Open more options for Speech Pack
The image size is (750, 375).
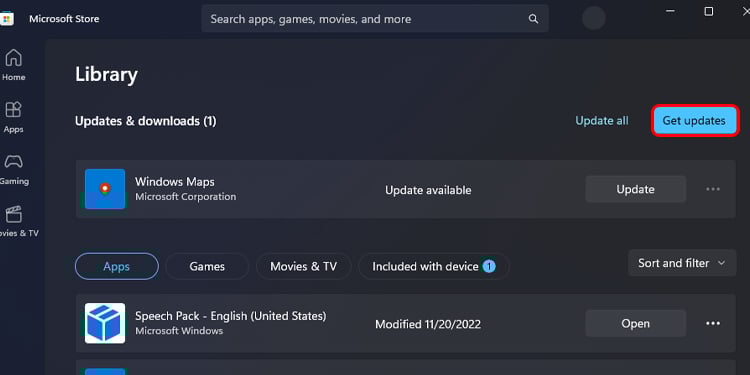coord(713,324)
